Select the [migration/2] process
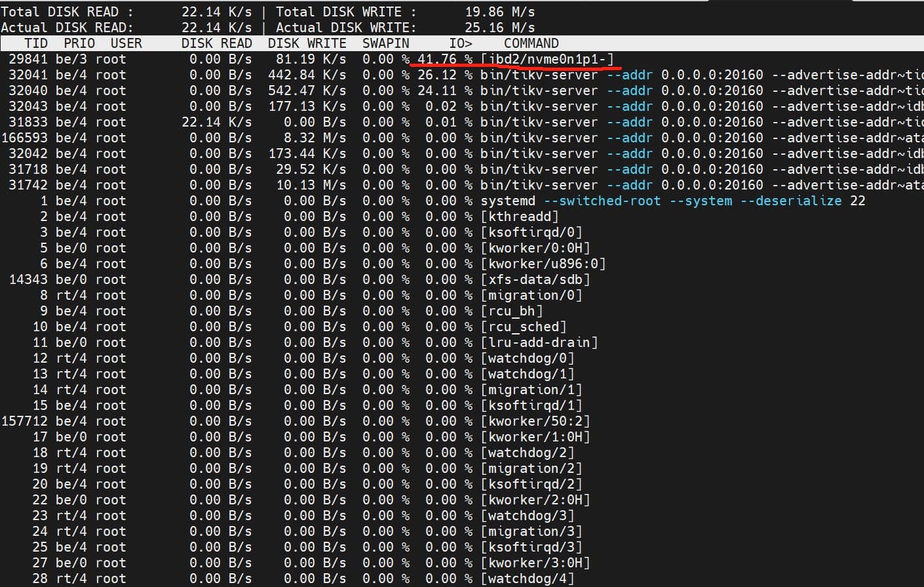 coord(531,468)
